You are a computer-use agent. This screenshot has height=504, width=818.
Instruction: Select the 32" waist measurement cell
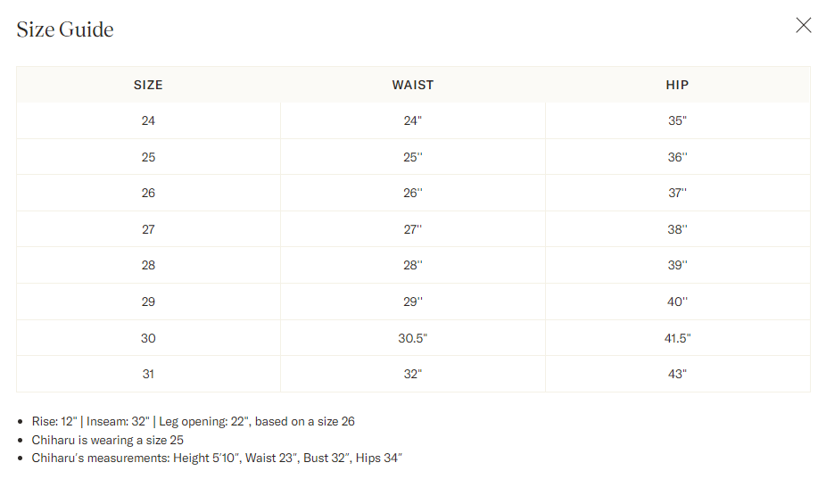[412, 374]
